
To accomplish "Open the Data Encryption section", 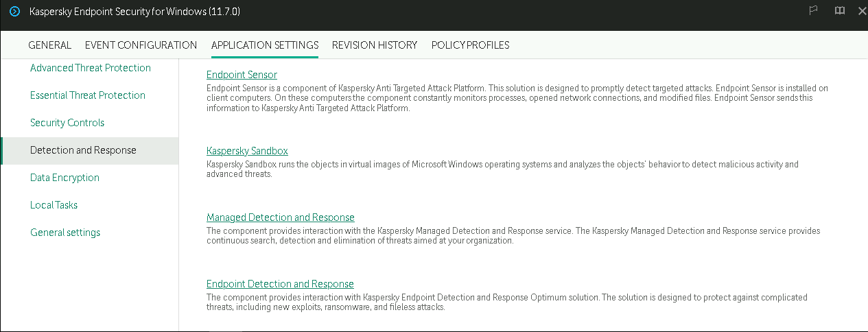I will [x=64, y=178].
